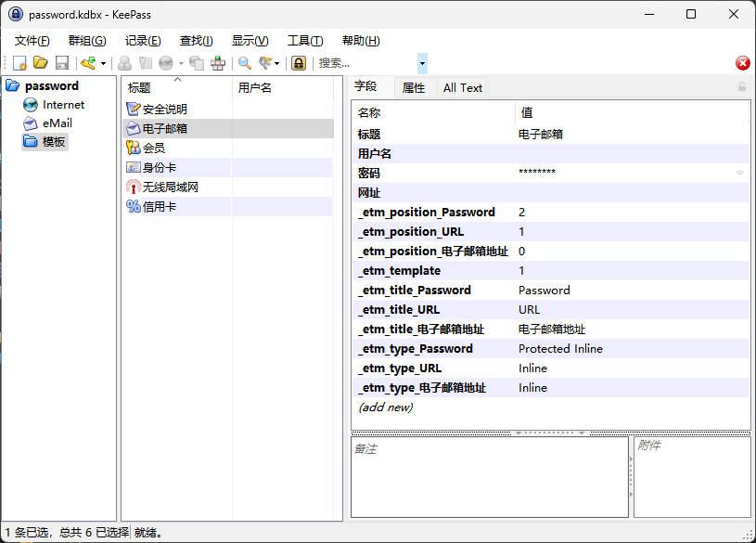Expand the search box dropdown arrow
756x543 pixels.
pos(422,63)
